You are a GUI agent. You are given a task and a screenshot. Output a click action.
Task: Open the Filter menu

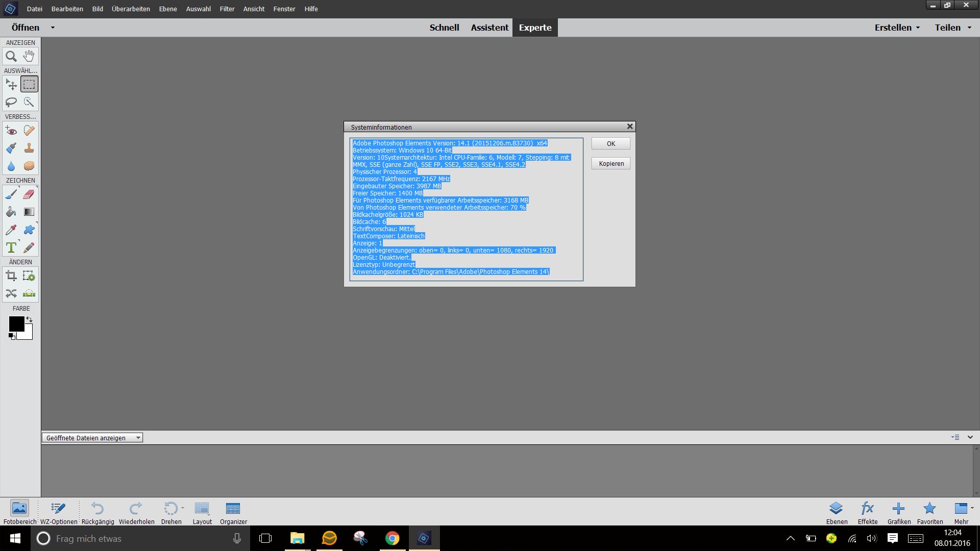tap(227, 9)
